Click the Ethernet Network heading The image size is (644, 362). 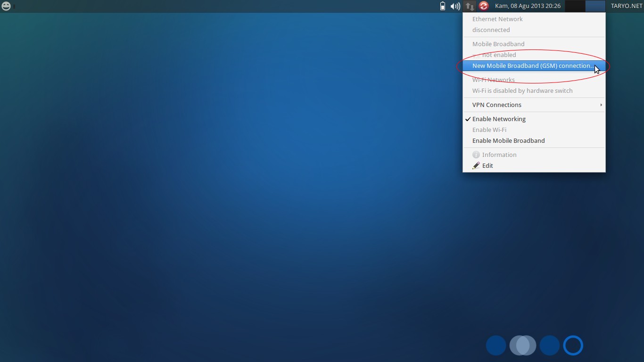coord(497,19)
